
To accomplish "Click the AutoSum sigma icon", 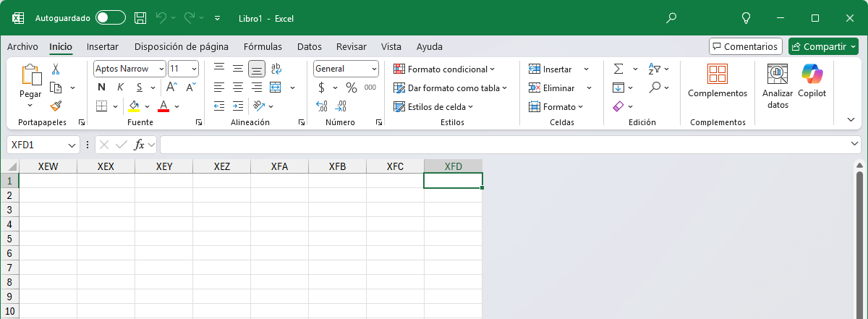I will tap(618, 69).
